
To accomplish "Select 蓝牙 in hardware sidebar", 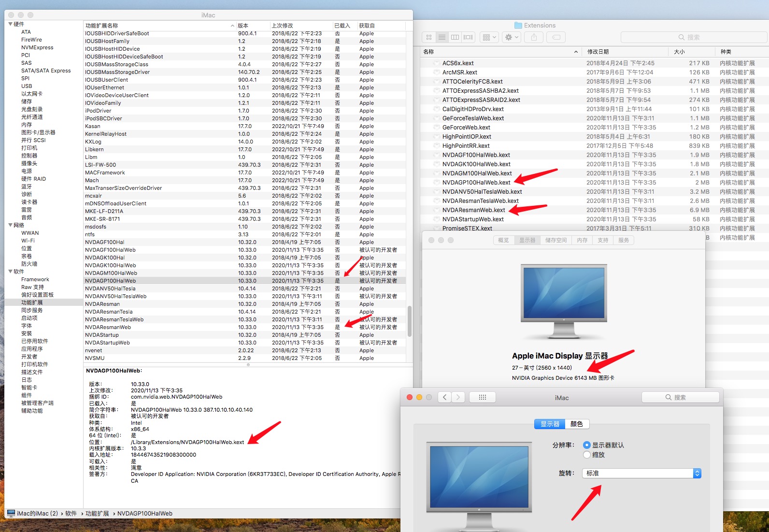I will tap(27, 187).
